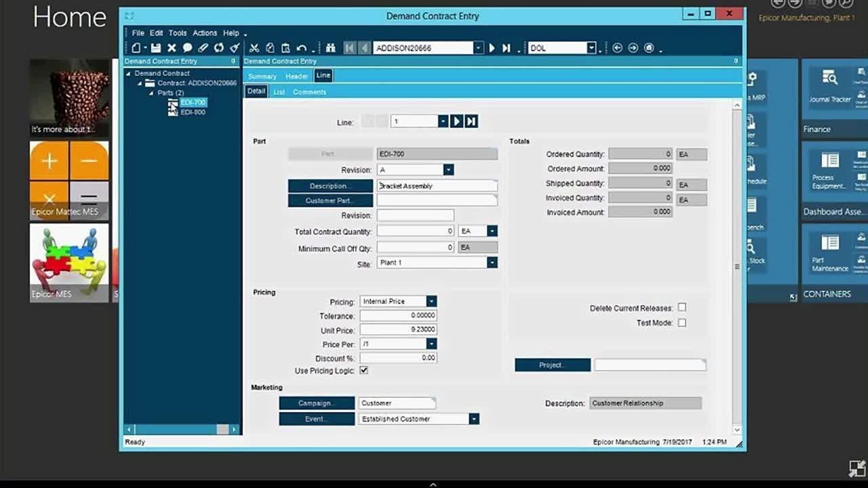Open the Event dropdown Established Customer
The width and height of the screenshot is (868, 488).
[474, 419]
